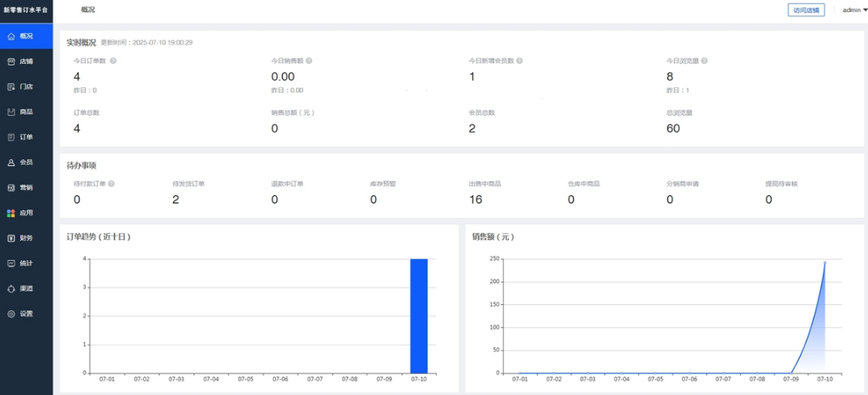Click help icon beside 今日订单数
The image size is (868, 395).
click(x=113, y=61)
